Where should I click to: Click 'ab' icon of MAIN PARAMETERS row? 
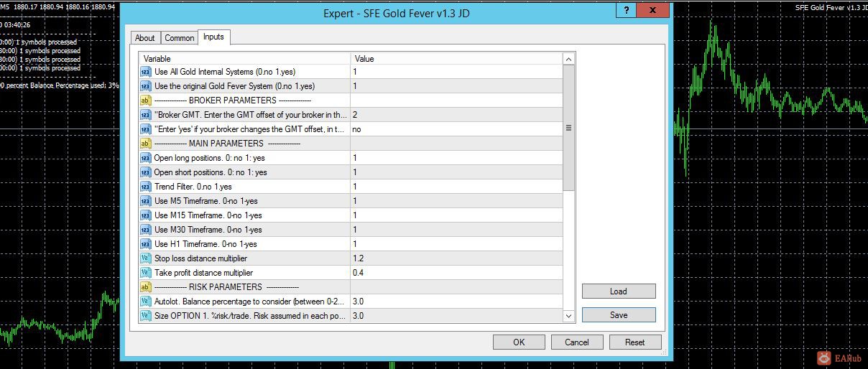[x=145, y=144]
